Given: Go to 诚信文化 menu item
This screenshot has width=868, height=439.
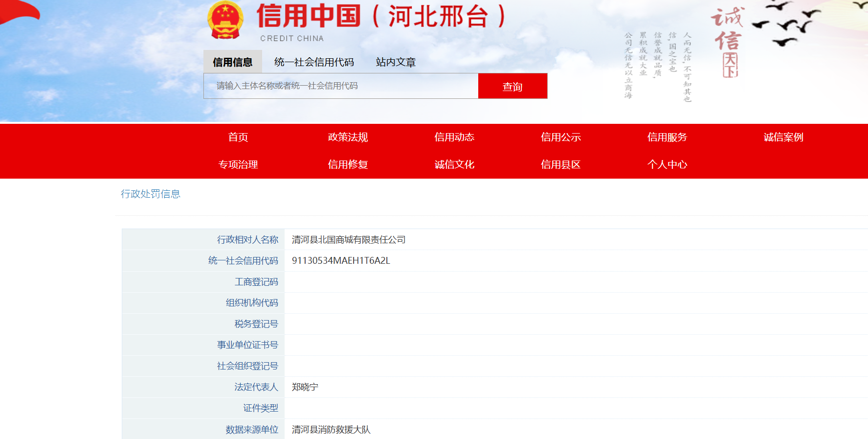Looking at the screenshot, I should [454, 165].
